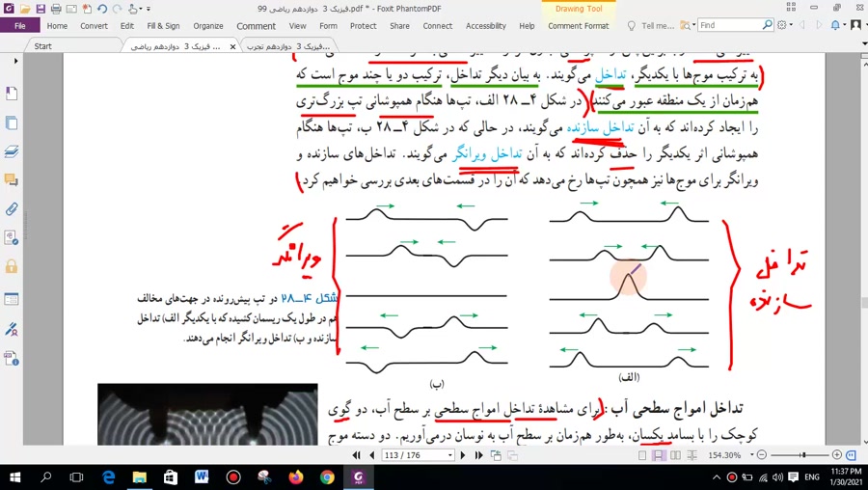Image resolution: width=868 pixels, height=490 pixels.
Task: Switch to the Convert ribbon tab
Action: [94, 25]
